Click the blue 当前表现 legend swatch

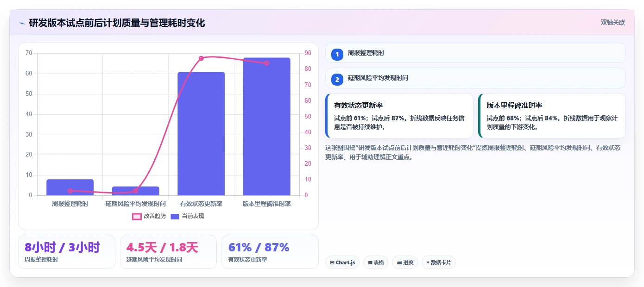tap(175, 216)
